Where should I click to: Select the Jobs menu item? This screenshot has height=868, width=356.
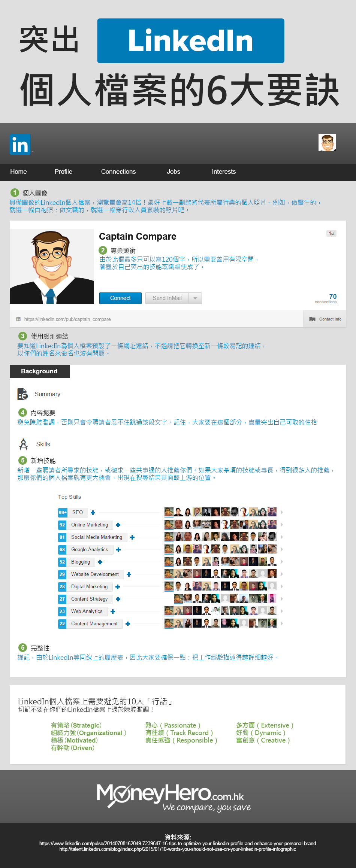[174, 172]
